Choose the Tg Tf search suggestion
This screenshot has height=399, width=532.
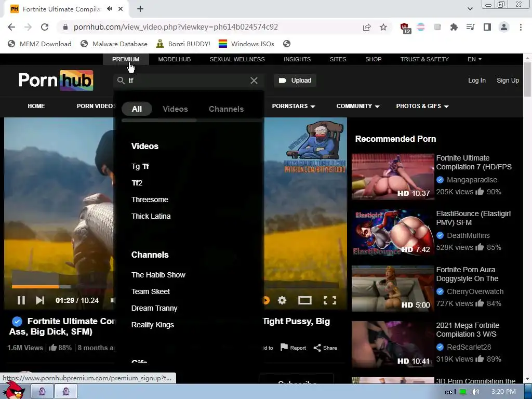pos(140,166)
